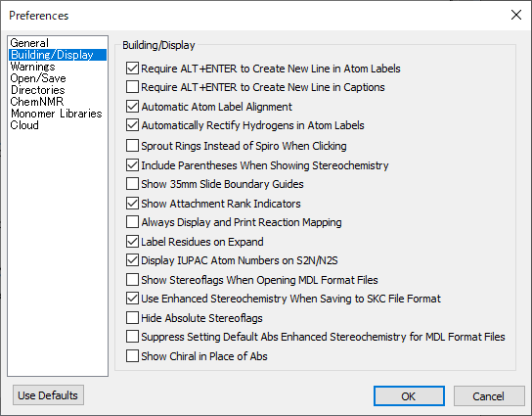
Task: Enable Require ALT+ENTER in Captions
Action: pyautogui.click(x=132, y=87)
